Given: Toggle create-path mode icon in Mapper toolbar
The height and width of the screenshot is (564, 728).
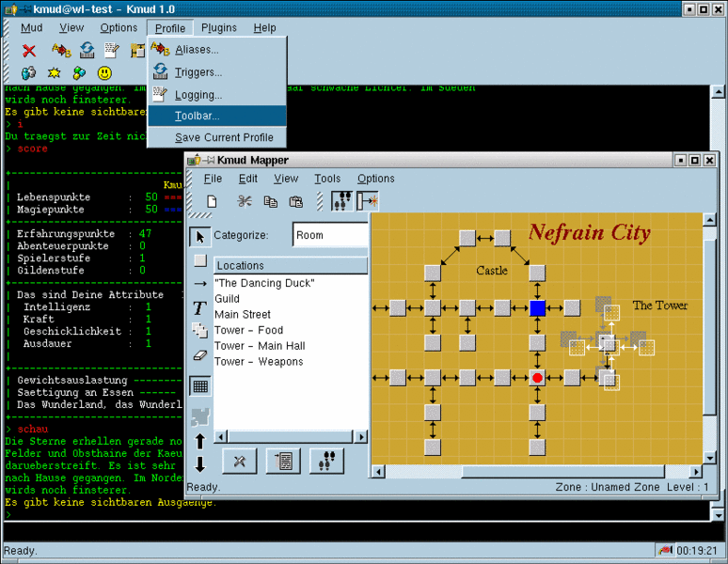Looking at the screenshot, I should pos(368,201).
